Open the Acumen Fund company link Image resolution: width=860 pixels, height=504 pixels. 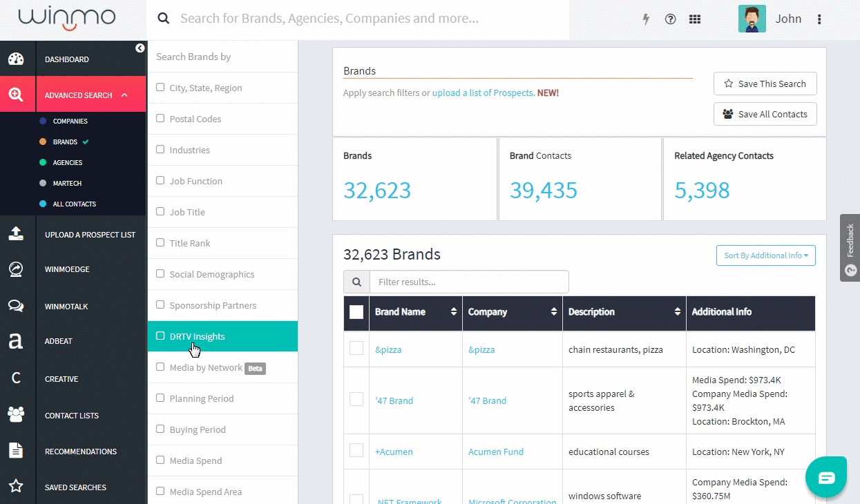[x=496, y=452]
